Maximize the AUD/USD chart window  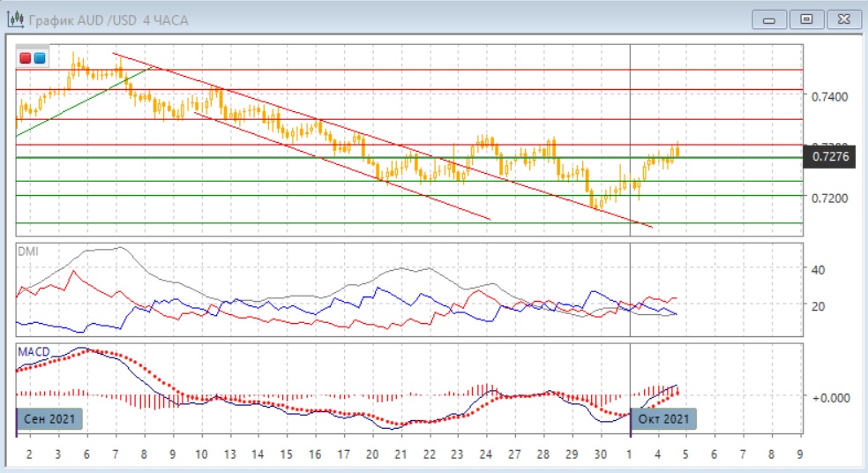(805, 19)
